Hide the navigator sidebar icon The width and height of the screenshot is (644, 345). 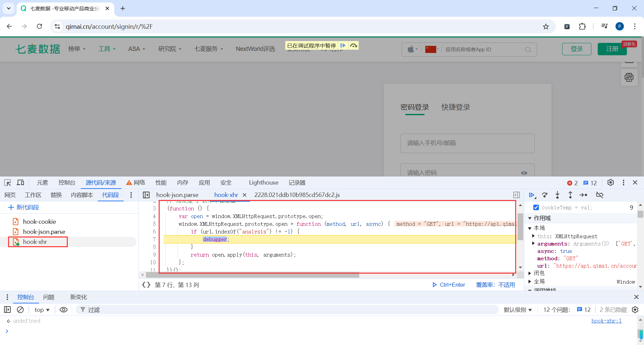[x=146, y=195]
